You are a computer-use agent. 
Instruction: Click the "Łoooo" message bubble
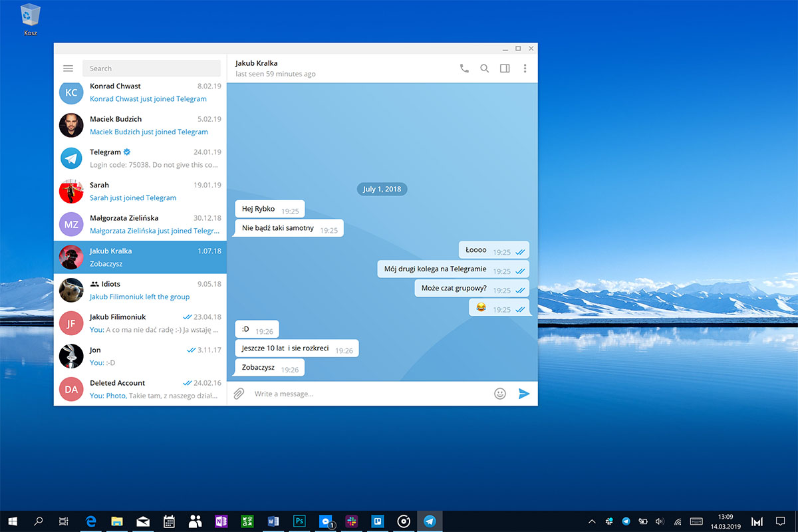[x=494, y=250]
